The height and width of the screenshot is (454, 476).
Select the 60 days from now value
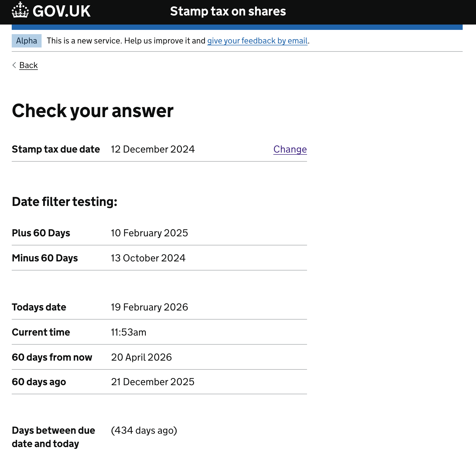tap(141, 357)
